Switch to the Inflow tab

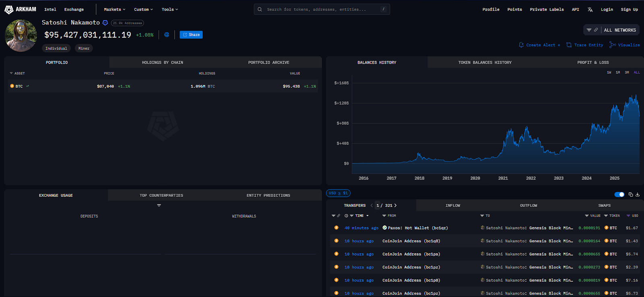453,205
